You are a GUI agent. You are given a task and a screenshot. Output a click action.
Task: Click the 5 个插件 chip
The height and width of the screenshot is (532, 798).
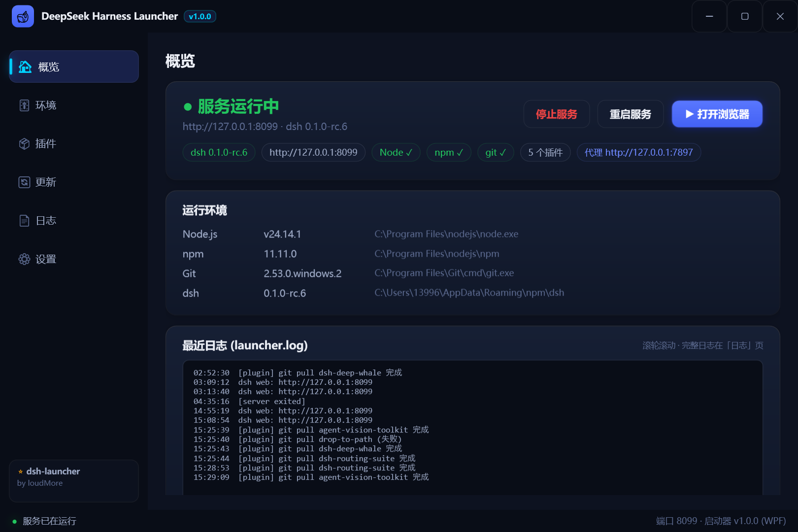click(545, 152)
